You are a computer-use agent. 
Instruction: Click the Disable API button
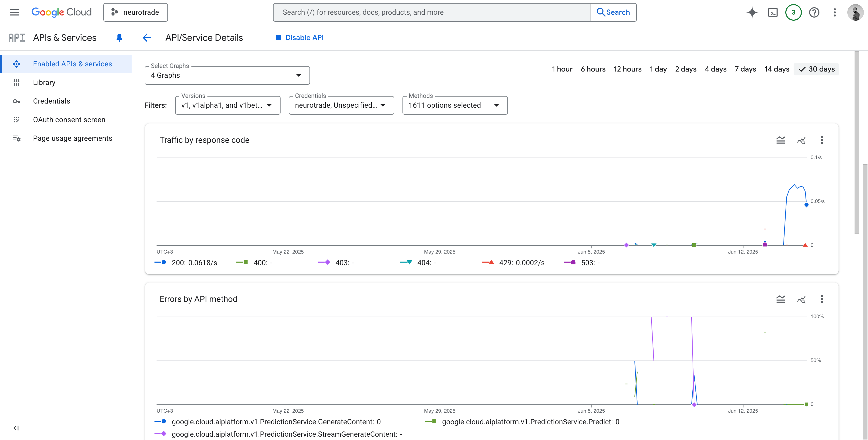click(x=300, y=38)
